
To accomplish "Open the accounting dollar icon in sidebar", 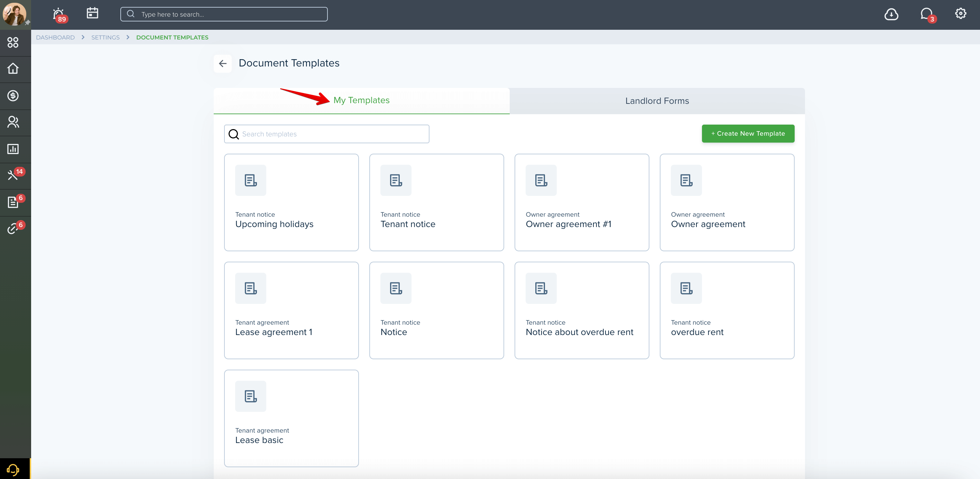I will (x=13, y=96).
